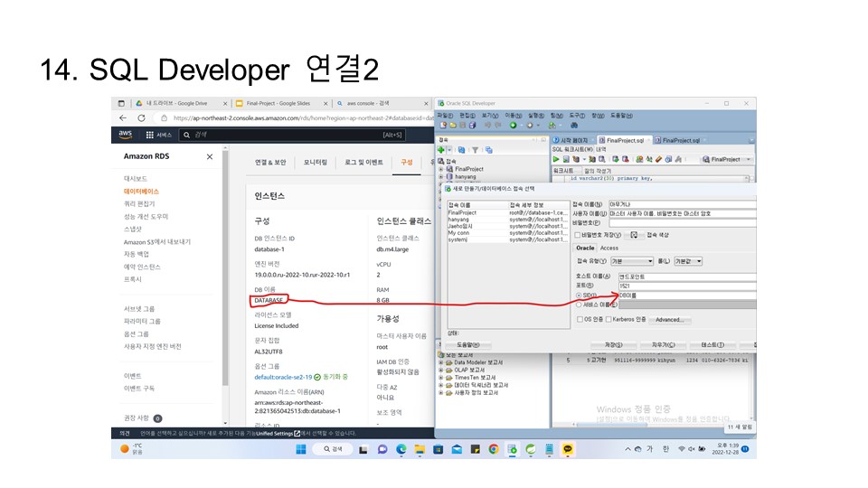The image size is (868, 488).
Task: Click the Commit icon in worksheet toolbar
Action: (615, 159)
